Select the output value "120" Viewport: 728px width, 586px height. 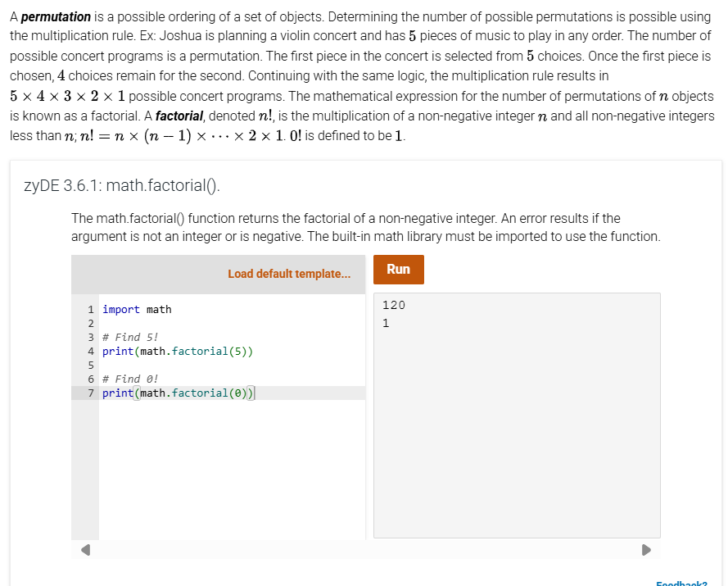(392, 304)
